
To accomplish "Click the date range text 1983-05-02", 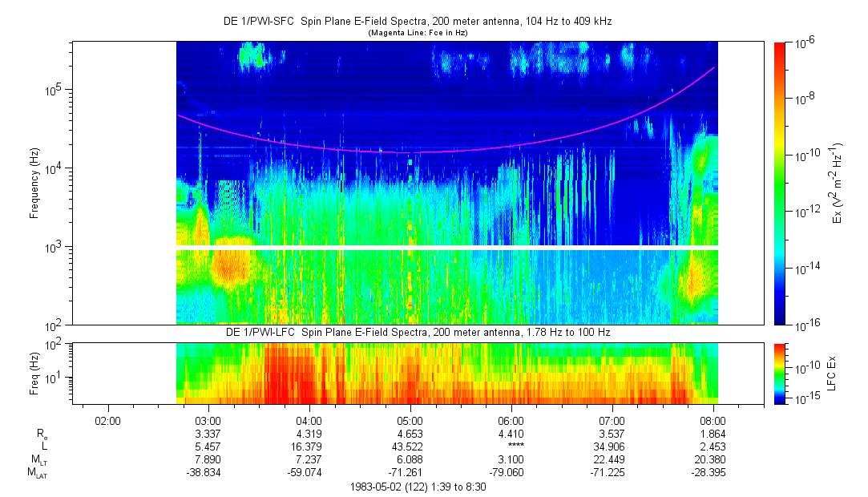I will (416, 487).
